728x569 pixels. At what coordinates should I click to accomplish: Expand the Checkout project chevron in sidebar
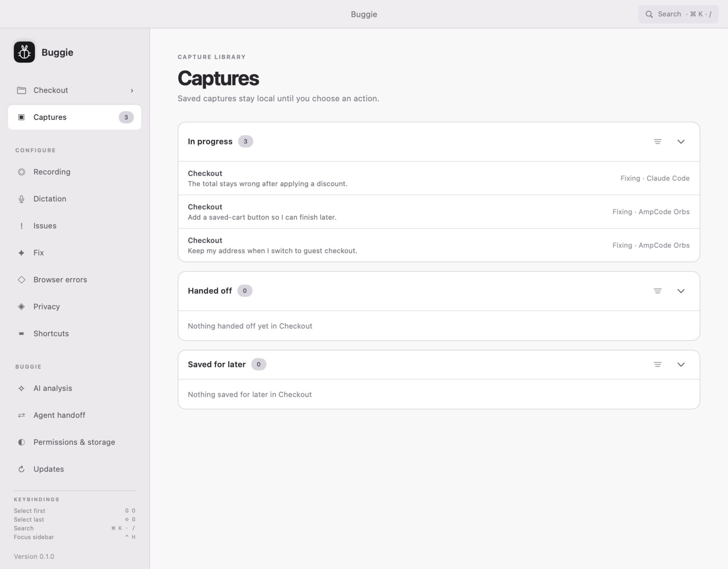132,91
